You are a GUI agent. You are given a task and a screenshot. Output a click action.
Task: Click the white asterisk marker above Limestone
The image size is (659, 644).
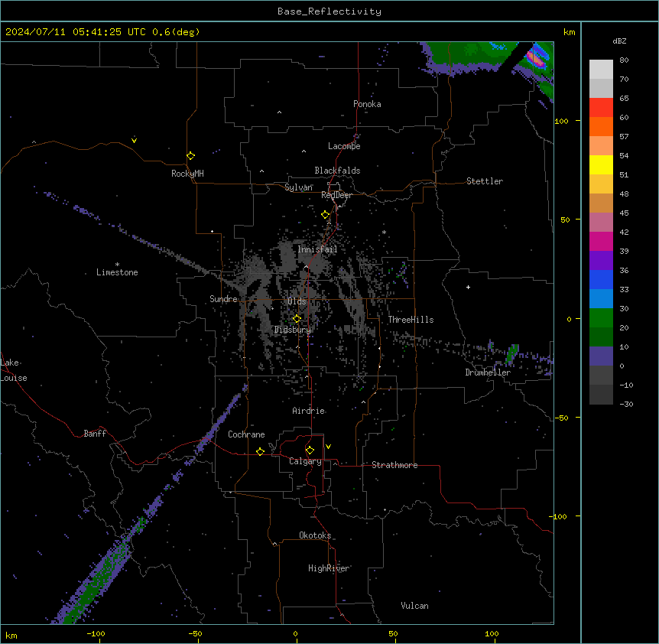(x=117, y=265)
